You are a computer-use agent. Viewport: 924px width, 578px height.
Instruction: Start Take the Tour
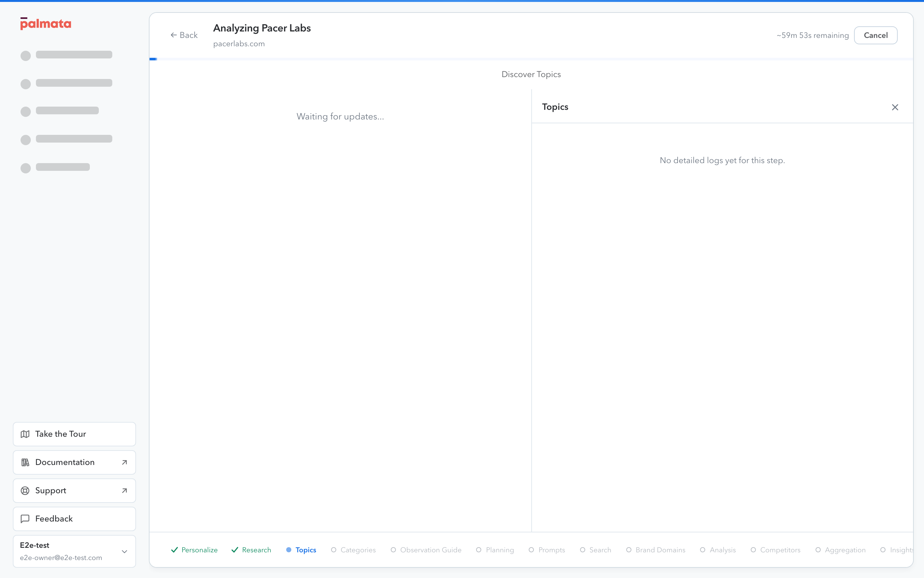[x=74, y=434]
